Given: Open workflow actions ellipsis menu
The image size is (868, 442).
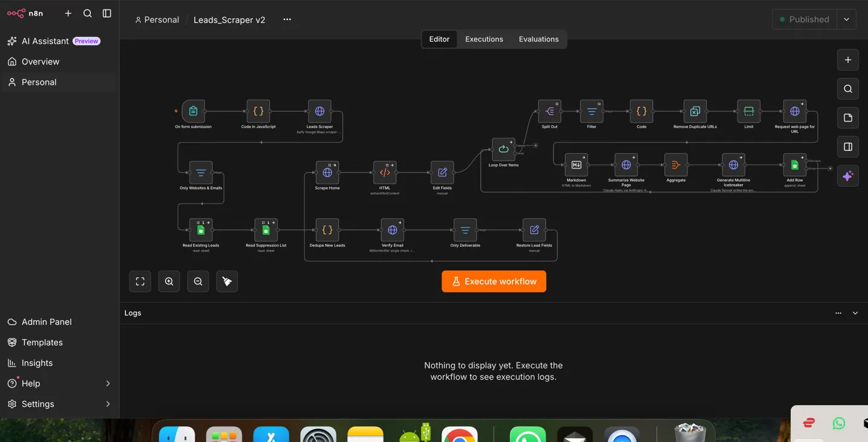Looking at the screenshot, I should pyautogui.click(x=287, y=19).
